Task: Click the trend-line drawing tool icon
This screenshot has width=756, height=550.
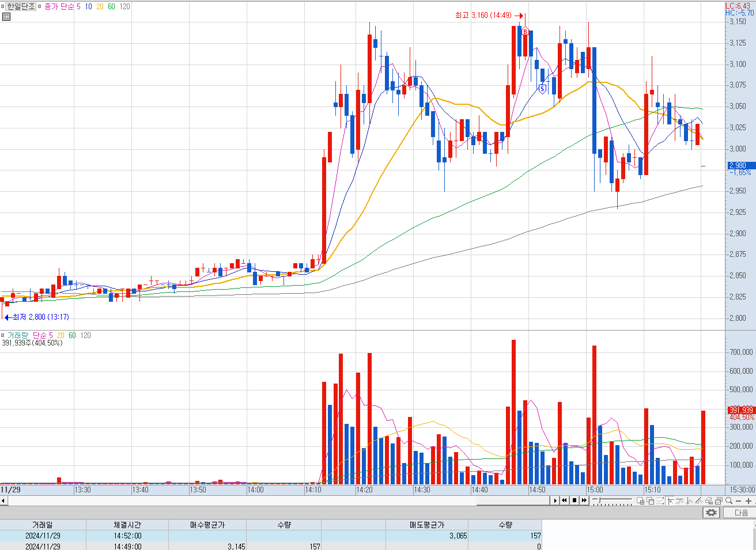Action: click(699, 500)
